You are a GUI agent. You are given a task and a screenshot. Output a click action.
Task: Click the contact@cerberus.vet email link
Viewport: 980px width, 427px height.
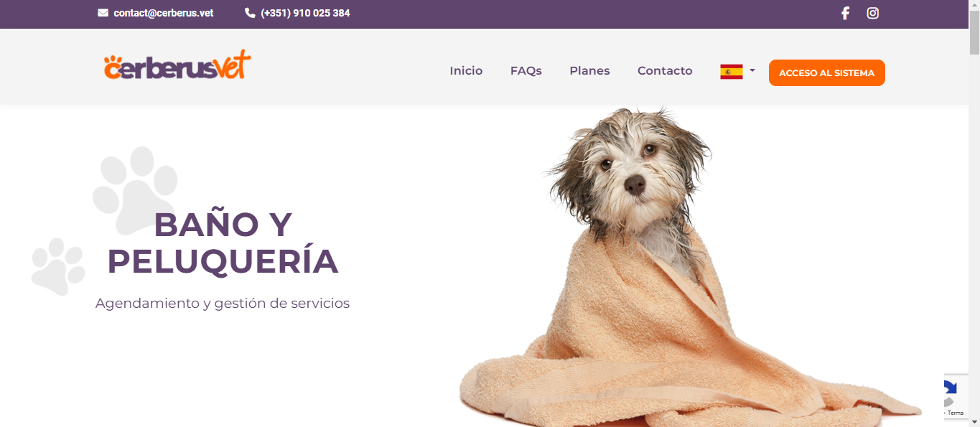tap(164, 13)
